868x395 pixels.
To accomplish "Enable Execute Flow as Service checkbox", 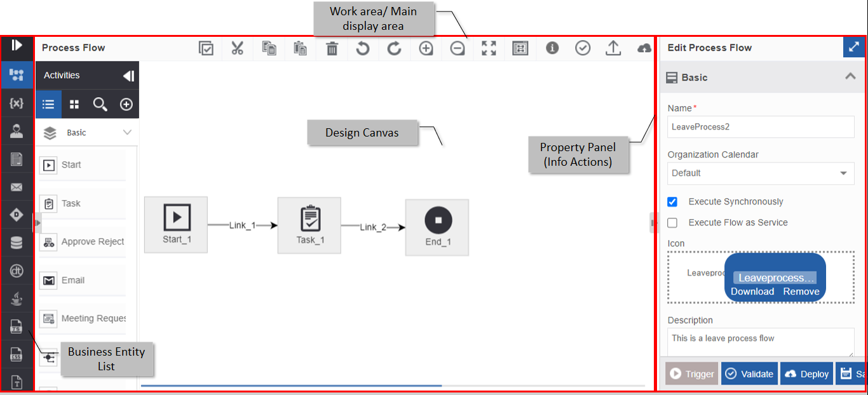I will [x=672, y=223].
